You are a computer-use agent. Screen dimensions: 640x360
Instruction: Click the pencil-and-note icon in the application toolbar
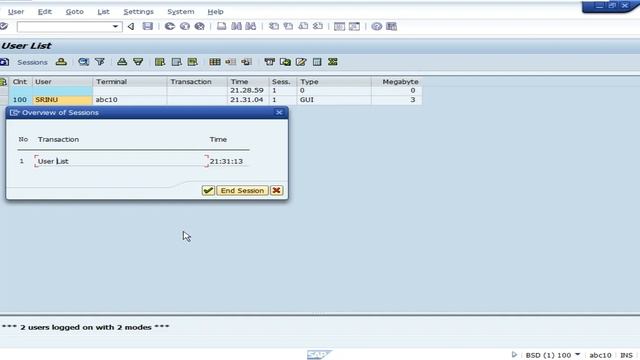tap(301, 62)
